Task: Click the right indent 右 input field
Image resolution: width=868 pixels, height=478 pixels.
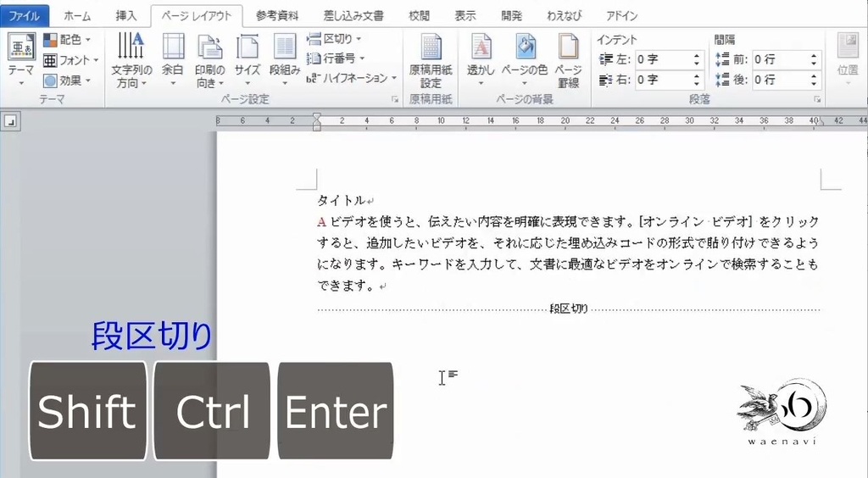Action: click(663, 80)
